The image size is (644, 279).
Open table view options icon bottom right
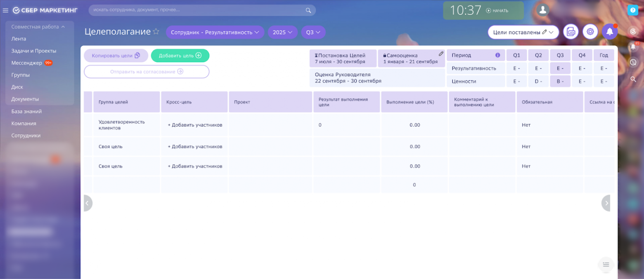(x=606, y=265)
